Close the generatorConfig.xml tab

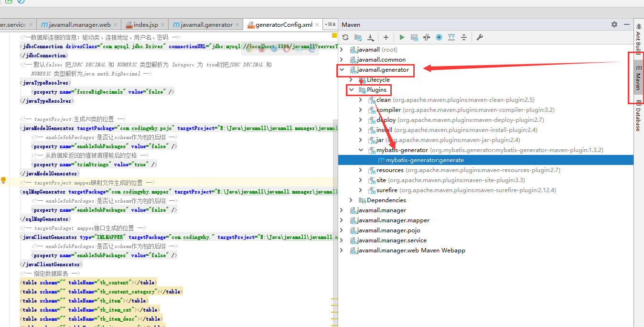(x=317, y=25)
